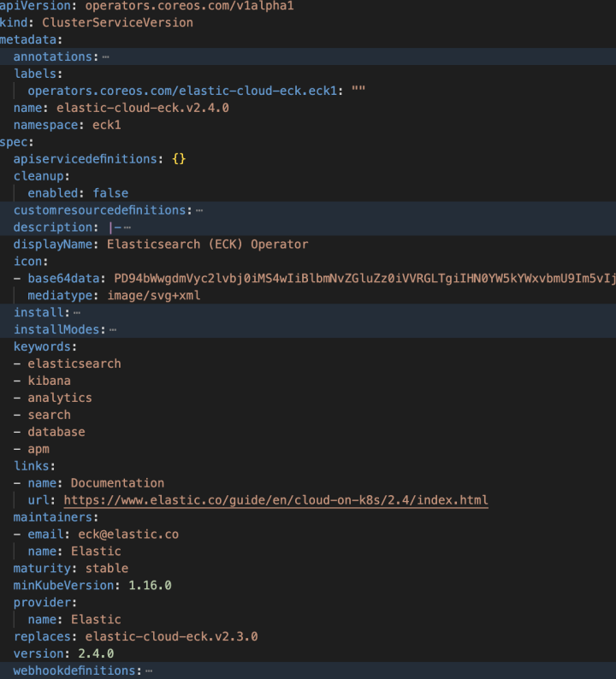Click the cleanup key
Viewport: 616px width, 679px height.
[38, 176]
